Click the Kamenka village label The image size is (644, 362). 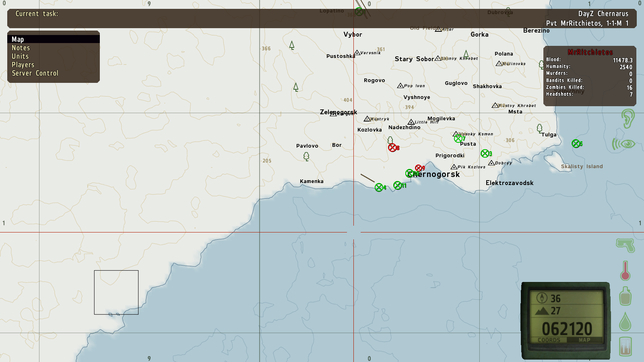[x=312, y=181]
